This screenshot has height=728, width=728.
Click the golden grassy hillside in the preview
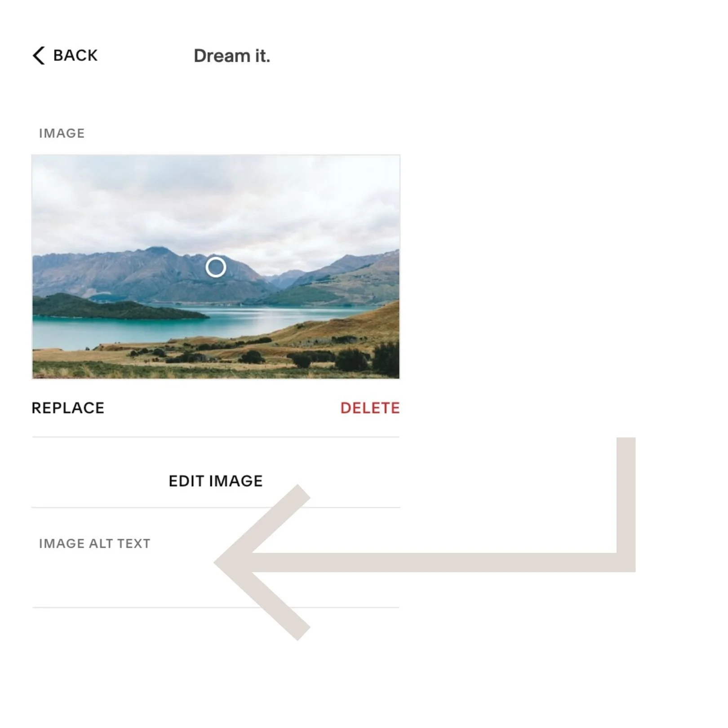pos(351,324)
